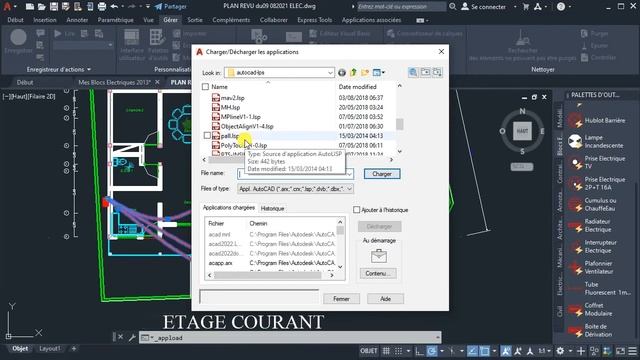Open the File name combo box arrow
Viewport: 640px width, 360px height.
tap(349, 174)
